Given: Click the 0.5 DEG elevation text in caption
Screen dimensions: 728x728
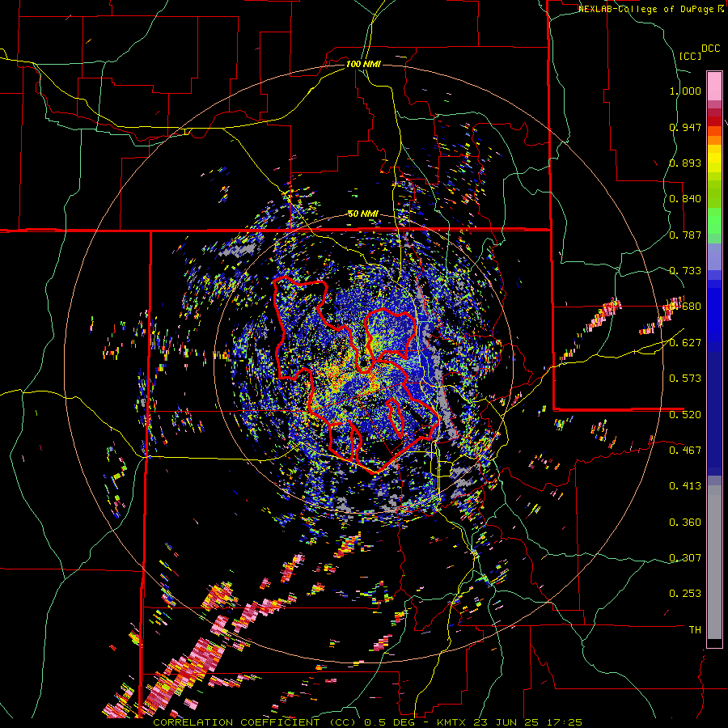Looking at the screenshot, I should click(391, 722).
